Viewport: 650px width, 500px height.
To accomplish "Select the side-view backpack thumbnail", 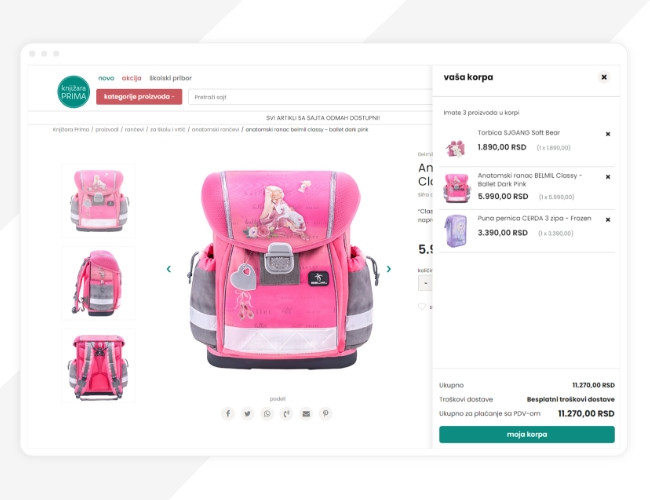I will tap(98, 283).
